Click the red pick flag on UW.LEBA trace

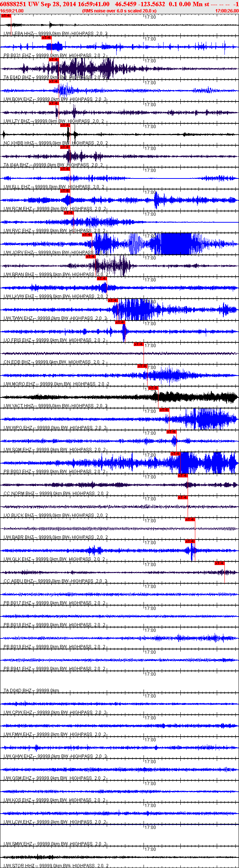coord(6,16)
